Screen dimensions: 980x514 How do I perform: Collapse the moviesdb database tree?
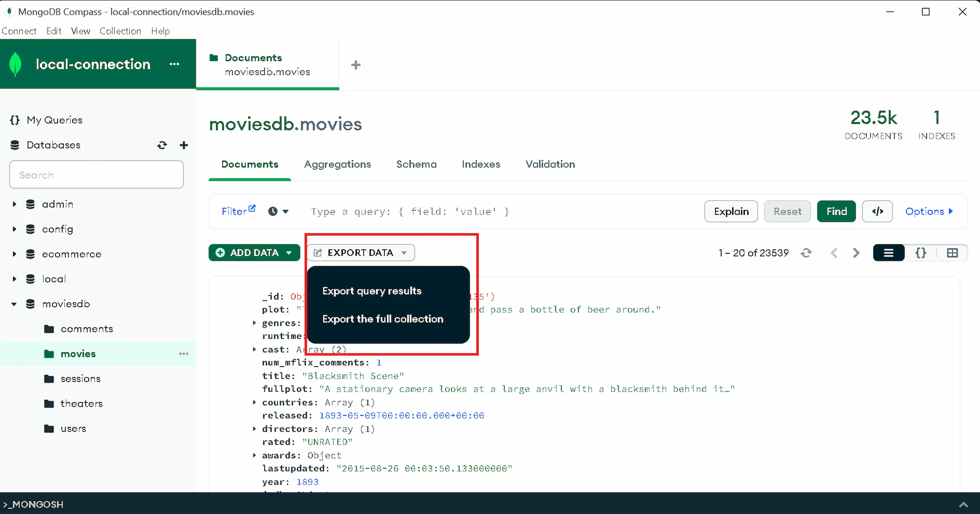point(14,304)
